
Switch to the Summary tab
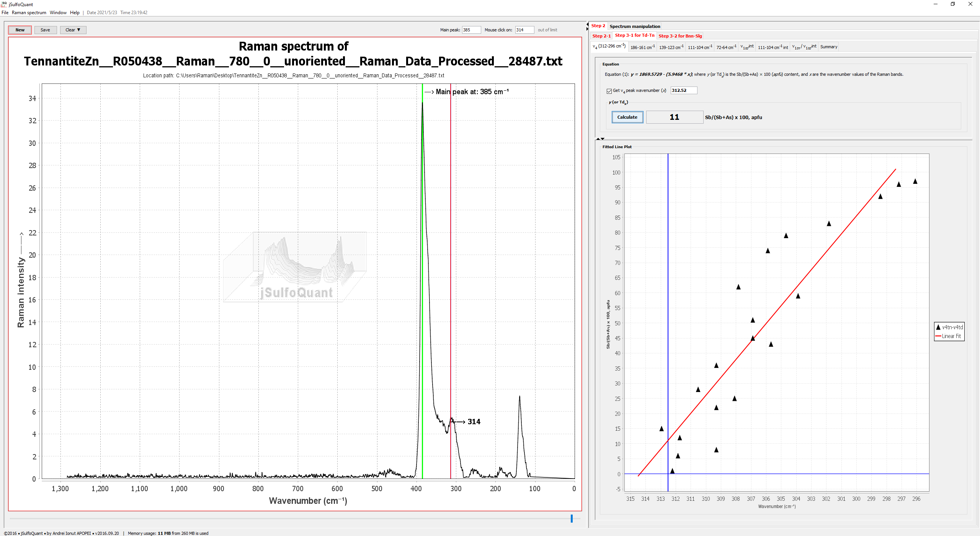[828, 47]
